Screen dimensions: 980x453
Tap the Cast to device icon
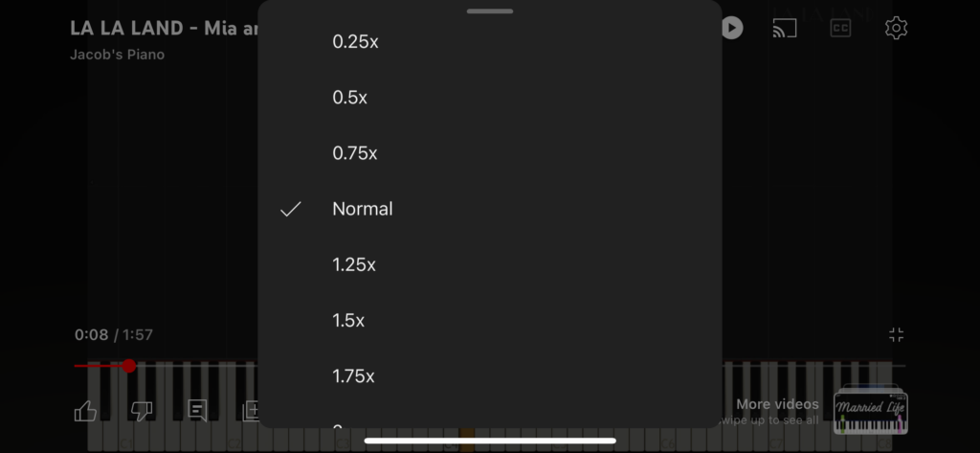785,28
